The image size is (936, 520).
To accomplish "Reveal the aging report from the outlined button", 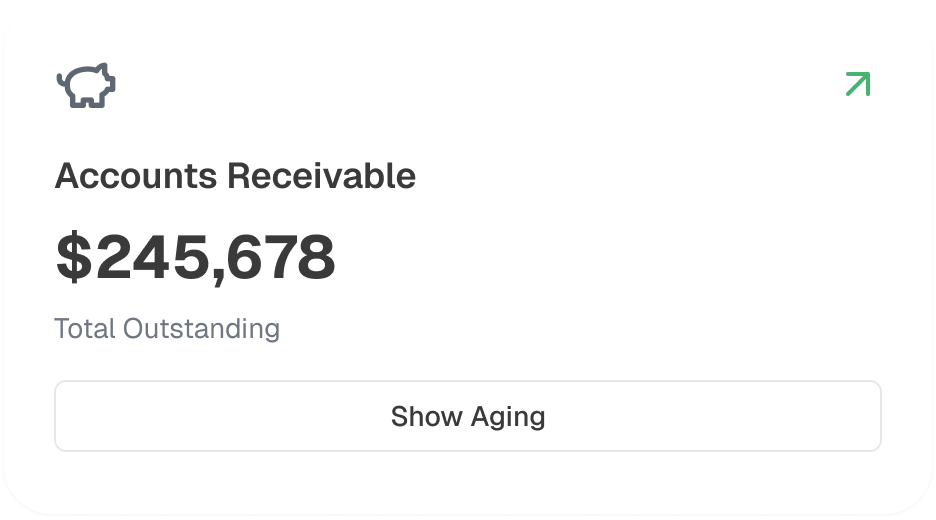I will 468,416.
